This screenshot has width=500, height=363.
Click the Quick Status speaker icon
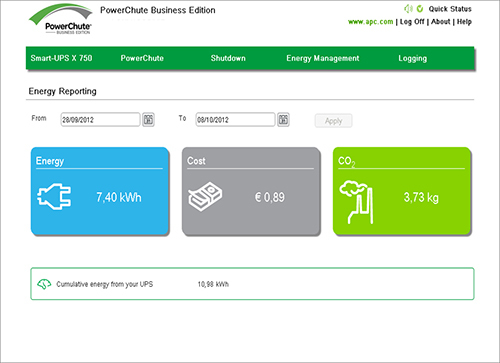[408, 9]
